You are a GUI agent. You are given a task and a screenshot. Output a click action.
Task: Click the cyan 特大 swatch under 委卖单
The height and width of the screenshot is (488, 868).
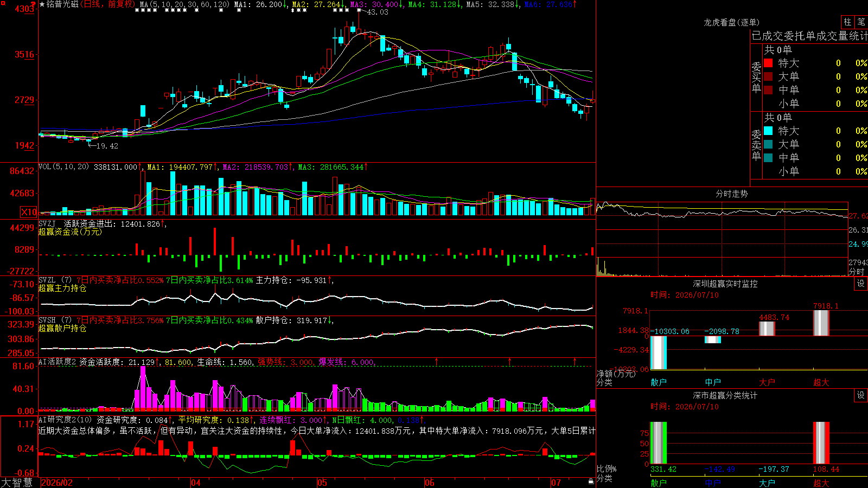tap(768, 131)
